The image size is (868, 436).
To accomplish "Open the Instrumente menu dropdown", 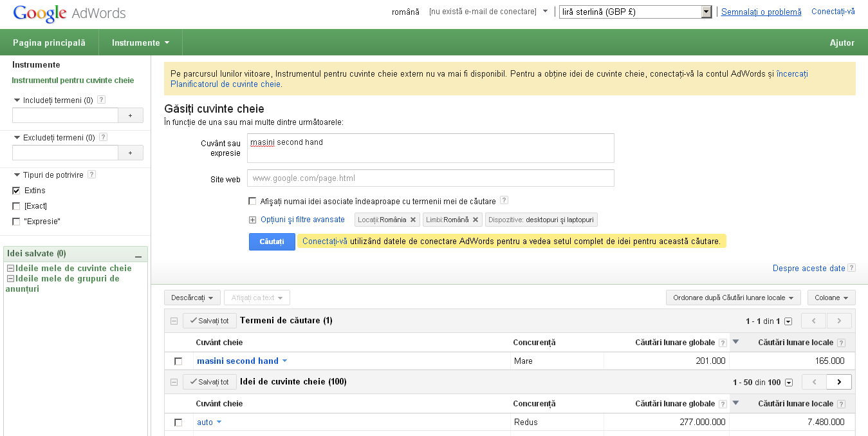I will coord(140,43).
